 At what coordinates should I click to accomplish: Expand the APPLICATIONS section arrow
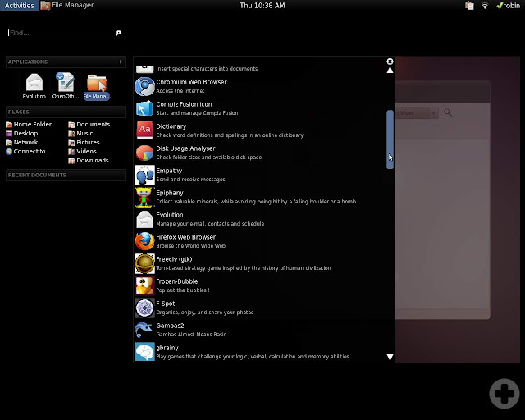(121, 62)
